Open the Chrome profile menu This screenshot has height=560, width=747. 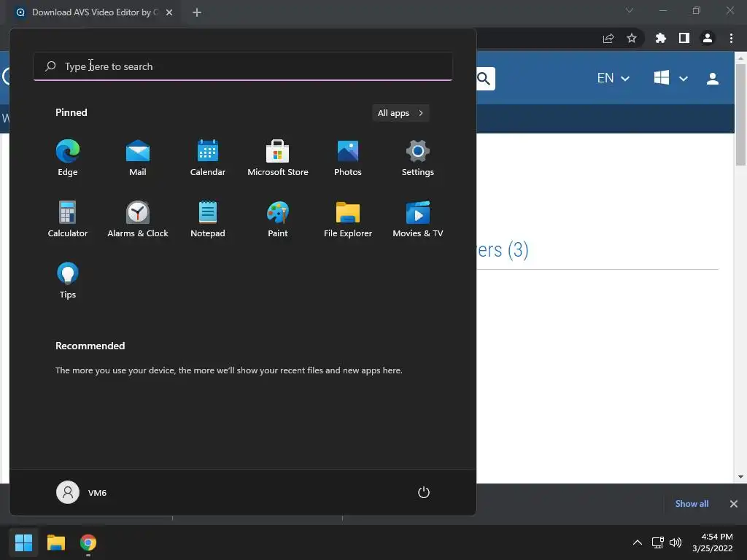click(708, 39)
